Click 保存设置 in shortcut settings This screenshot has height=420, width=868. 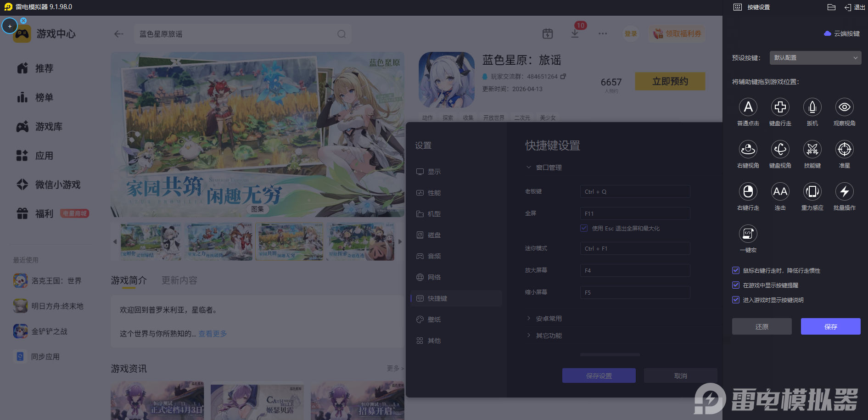click(599, 375)
